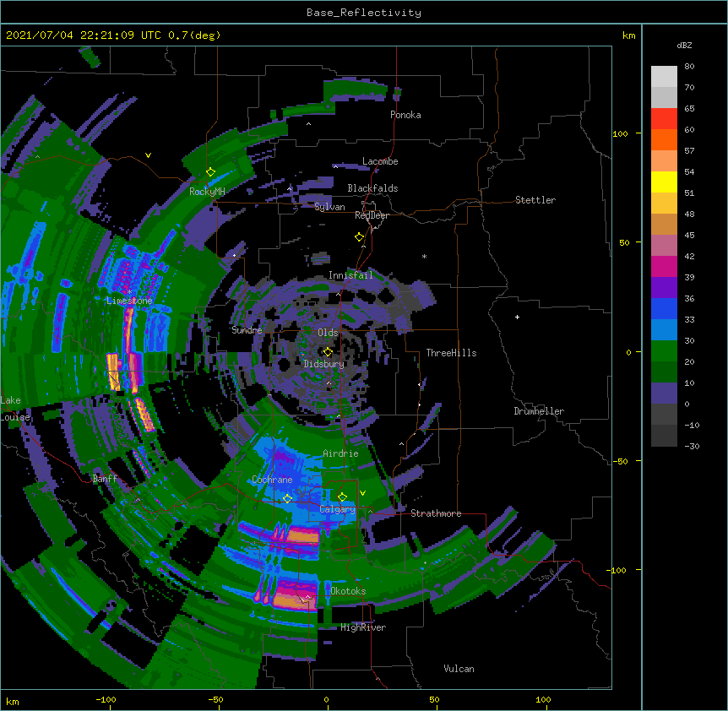This screenshot has width=728, height=711.
Task: Choose the light gray 80 dBZ swatch
Action: [x=664, y=76]
